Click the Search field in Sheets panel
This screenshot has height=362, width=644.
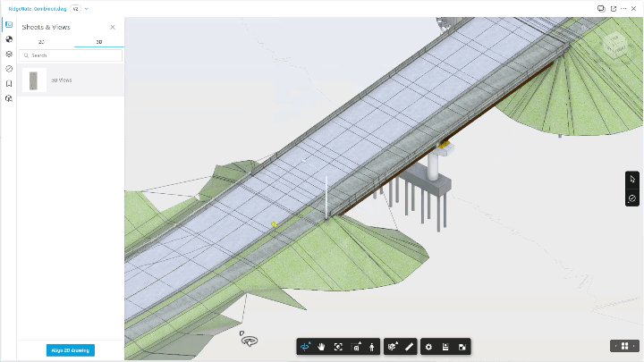pos(71,55)
